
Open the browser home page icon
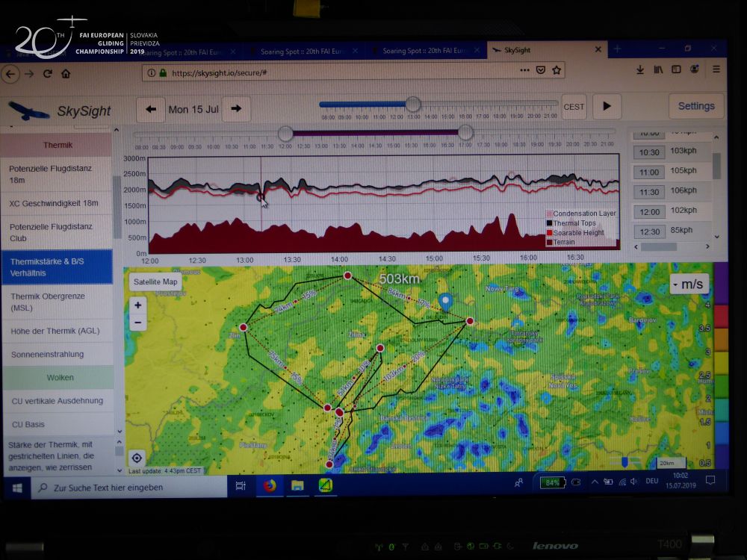[x=66, y=74]
